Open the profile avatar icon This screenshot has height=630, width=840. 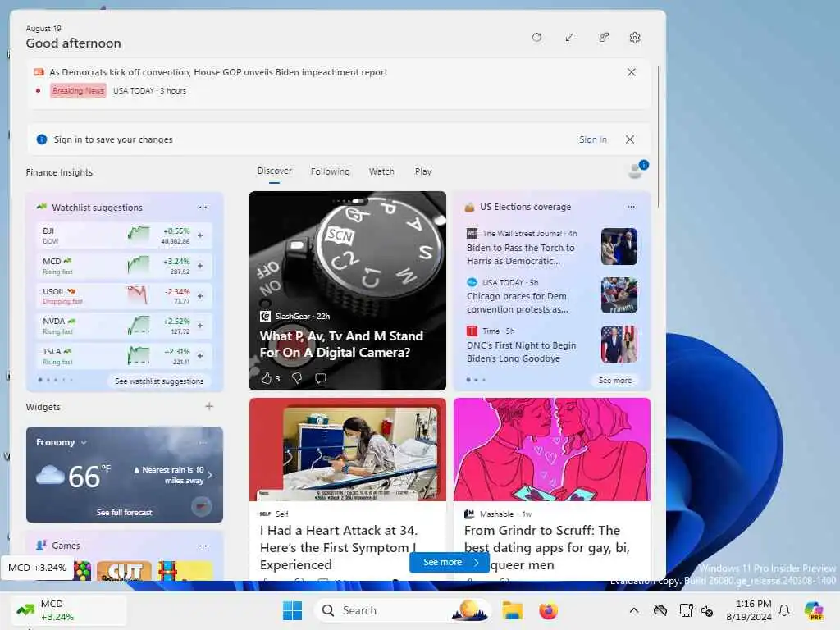637,170
